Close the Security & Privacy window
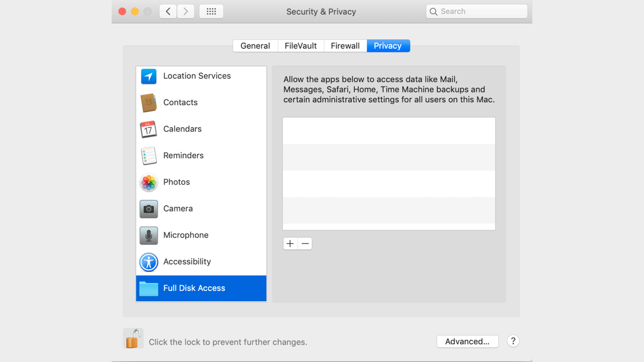This screenshot has height=362, width=644. pyautogui.click(x=122, y=12)
